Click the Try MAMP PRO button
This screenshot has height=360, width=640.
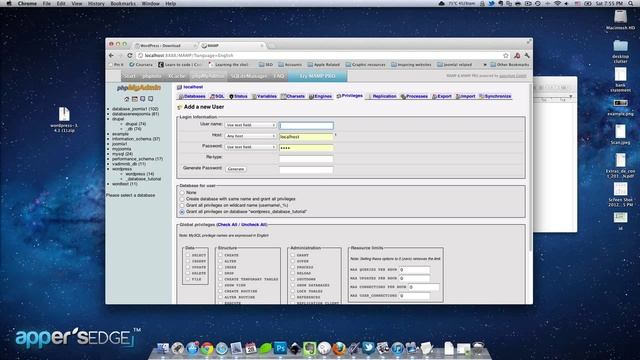click(x=318, y=76)
